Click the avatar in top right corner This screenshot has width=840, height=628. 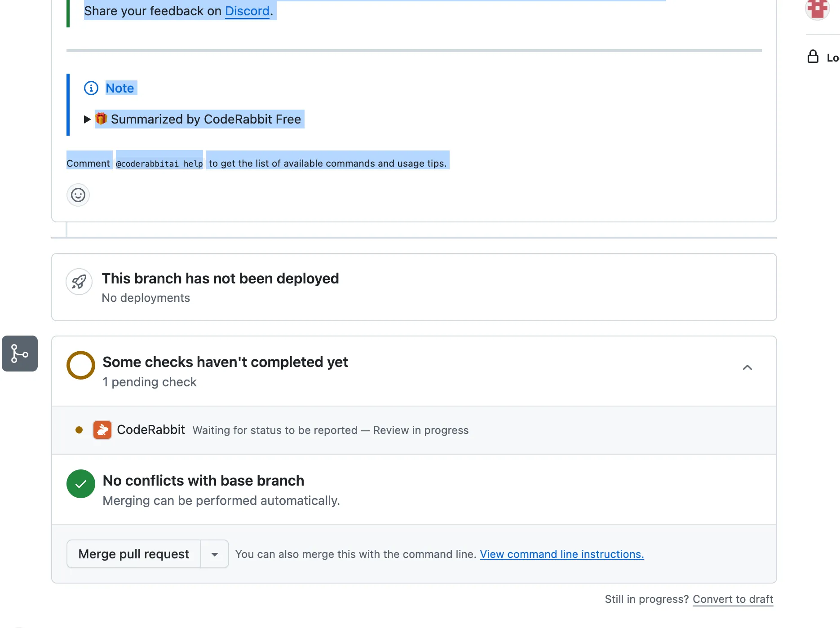pyautogui.click(x=817, y=9)
